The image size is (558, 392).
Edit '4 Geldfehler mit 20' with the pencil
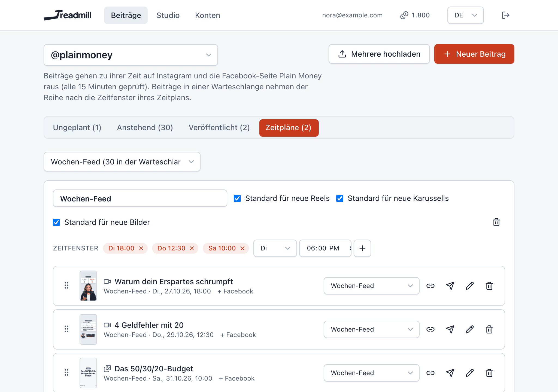click(x=470, y=329)
